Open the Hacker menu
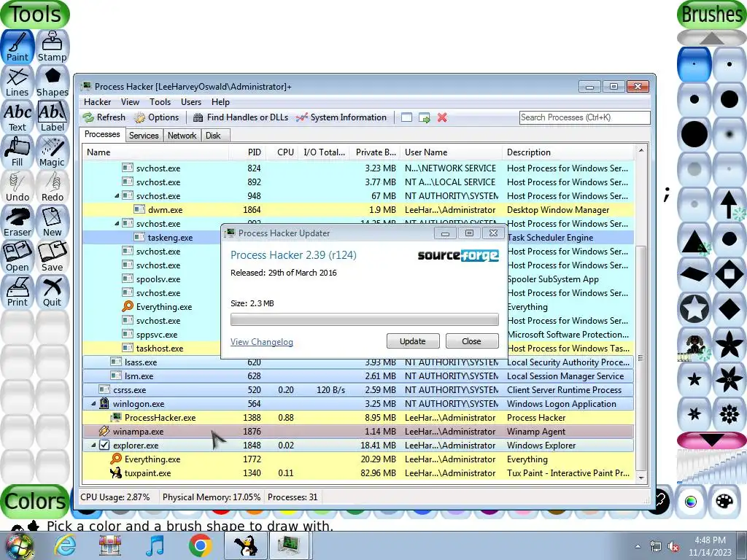Screen dimensions: 747x560 [x=97, y=102]
